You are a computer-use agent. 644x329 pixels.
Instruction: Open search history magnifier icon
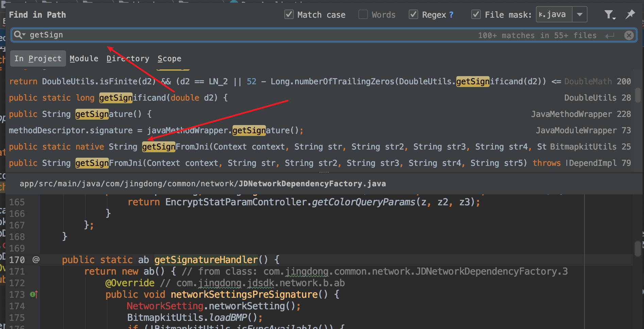click(x=19, y=35)
